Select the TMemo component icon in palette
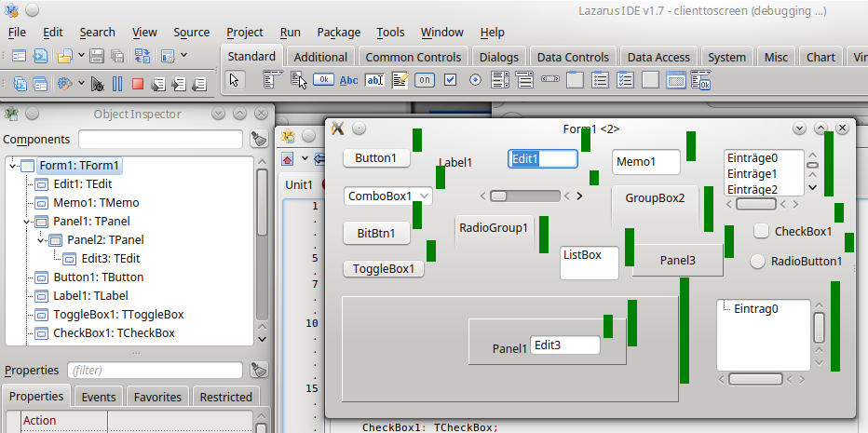This screenshot has width=868, height=433. [400, 80]
